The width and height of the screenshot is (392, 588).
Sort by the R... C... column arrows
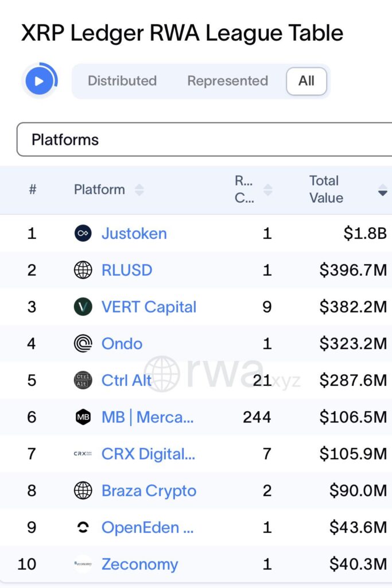point(267,189)
